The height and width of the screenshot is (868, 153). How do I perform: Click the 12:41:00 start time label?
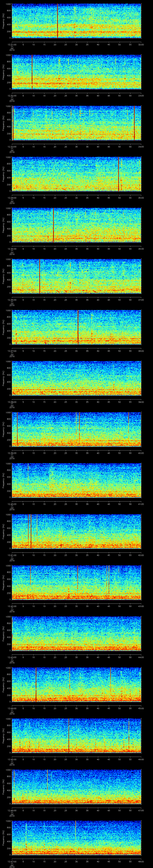coord(12,555)
